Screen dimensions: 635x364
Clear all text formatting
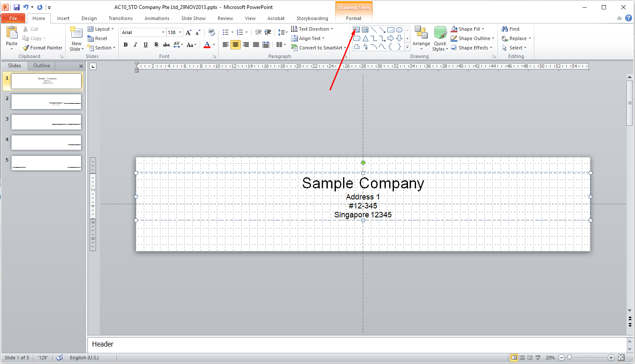(211, 32)
